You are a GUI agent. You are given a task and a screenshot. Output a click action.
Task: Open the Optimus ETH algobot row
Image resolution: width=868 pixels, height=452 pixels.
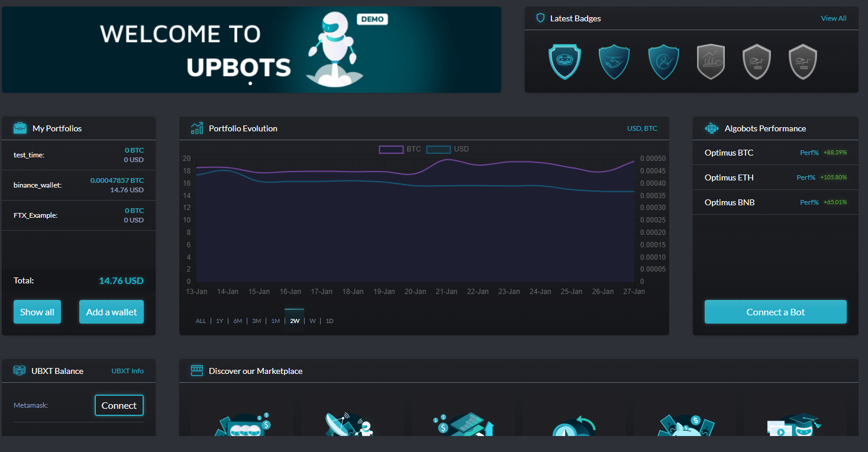[x=776, y=177]
